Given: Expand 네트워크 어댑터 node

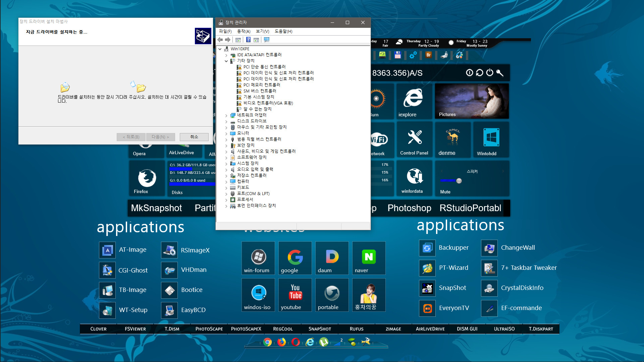Looking at the screenshot, I should coord(226,115).
